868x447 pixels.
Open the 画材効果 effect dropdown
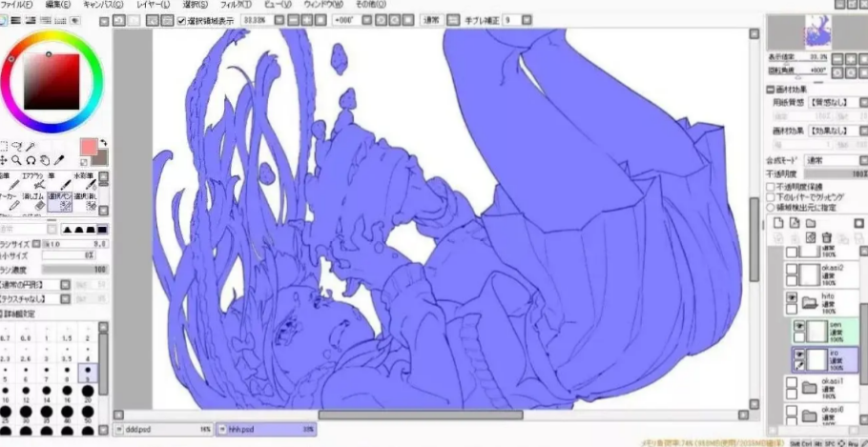[863, 132]
